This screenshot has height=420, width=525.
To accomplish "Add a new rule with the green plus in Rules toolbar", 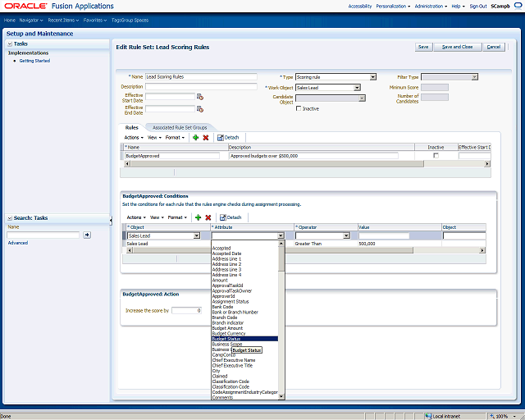I will pyautogui.click(x=195, y=137).
